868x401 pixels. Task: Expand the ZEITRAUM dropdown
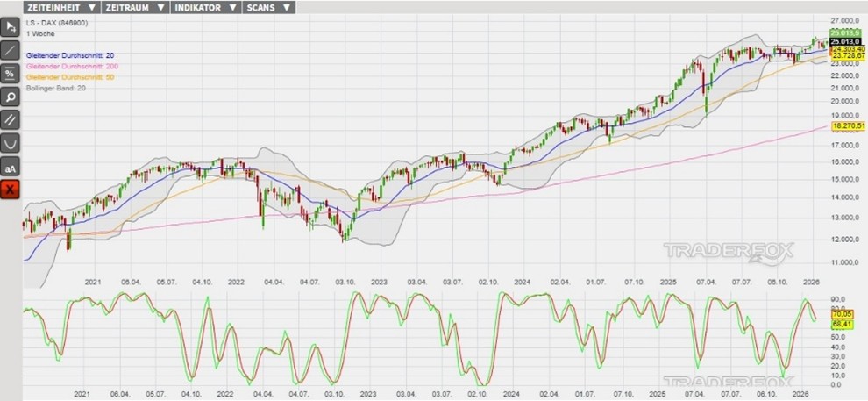[135, 7]
